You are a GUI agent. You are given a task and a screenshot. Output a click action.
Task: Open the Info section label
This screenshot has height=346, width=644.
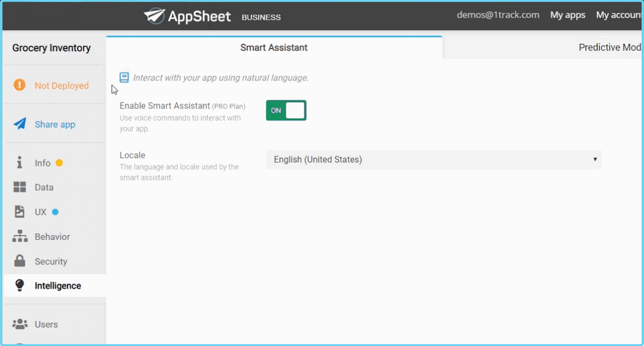click(x=43, y=163)
